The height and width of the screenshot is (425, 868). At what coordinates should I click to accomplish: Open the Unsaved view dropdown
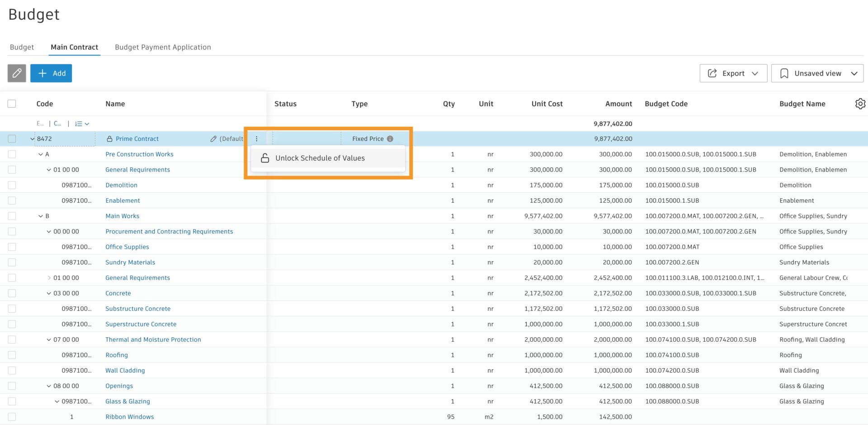tap(854, 73)
